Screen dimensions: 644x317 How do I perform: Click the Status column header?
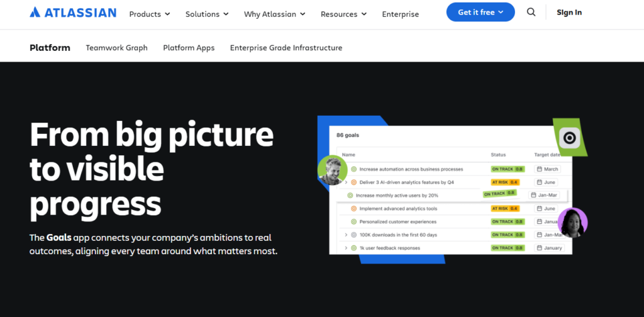click(498, 155)
